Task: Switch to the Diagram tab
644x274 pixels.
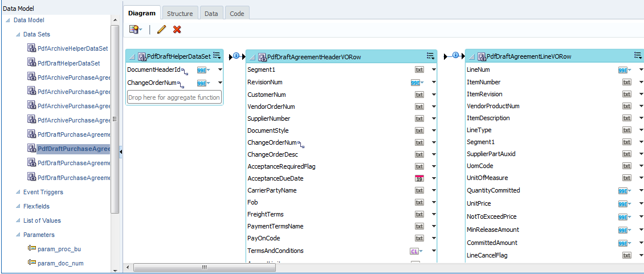Action: click(142, 13)
